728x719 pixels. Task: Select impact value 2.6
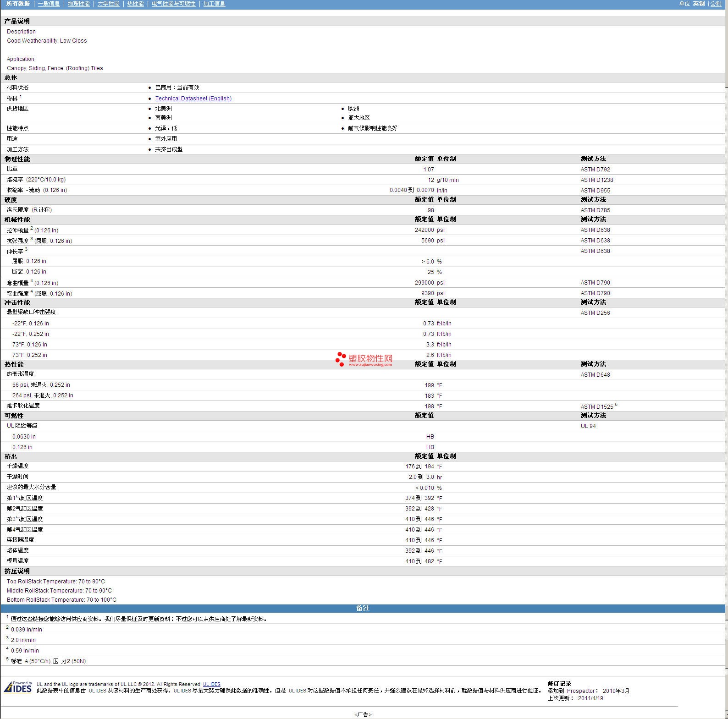(x=430, y=355)
